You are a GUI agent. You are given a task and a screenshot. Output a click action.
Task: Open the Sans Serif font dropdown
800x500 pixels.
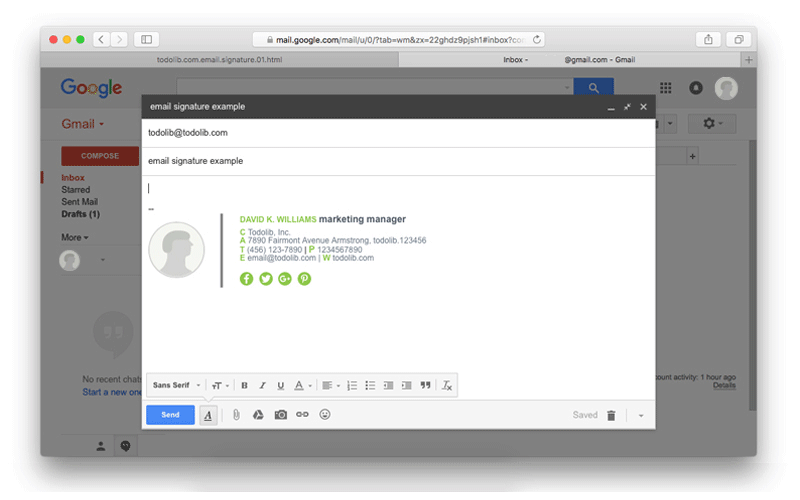pos(177,385)
